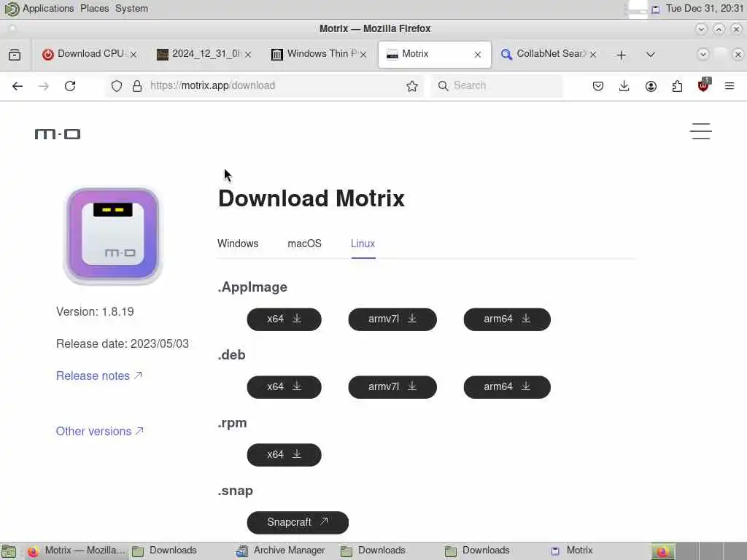This screenshot has height=560, width=747.
Task: Open the Places menu
Action: (94, 9)
